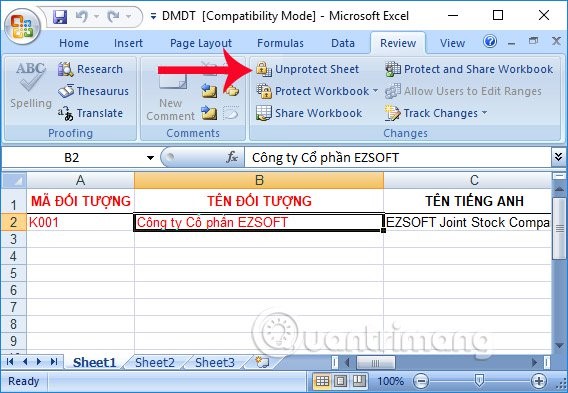Click the Translate icon
Screen dimensions: 568x393
pyautogui.click(x=66, y=113)
